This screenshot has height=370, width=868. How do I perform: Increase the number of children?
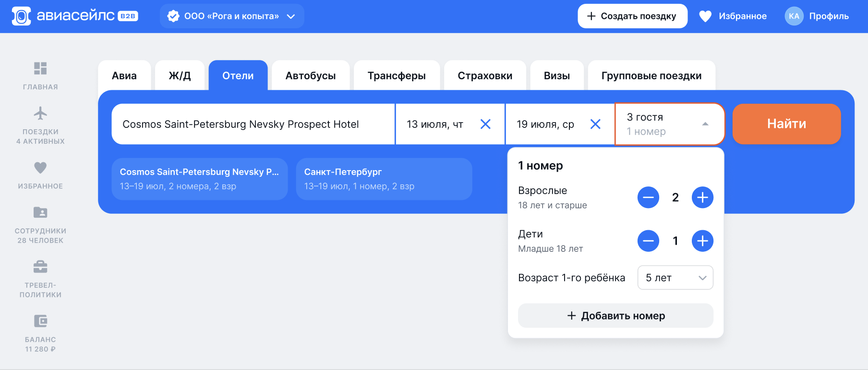click(x=702, y=241)
